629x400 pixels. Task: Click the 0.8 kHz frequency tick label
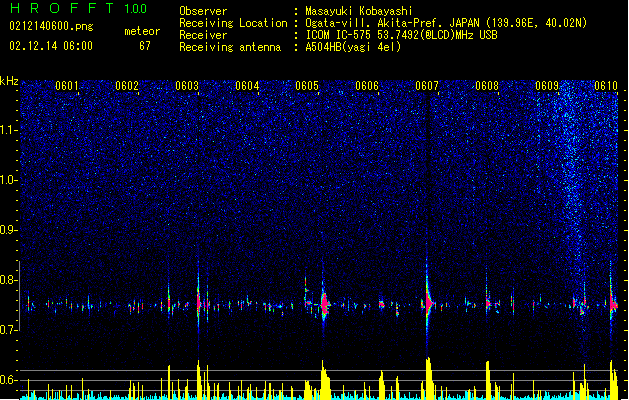point(8,280)
